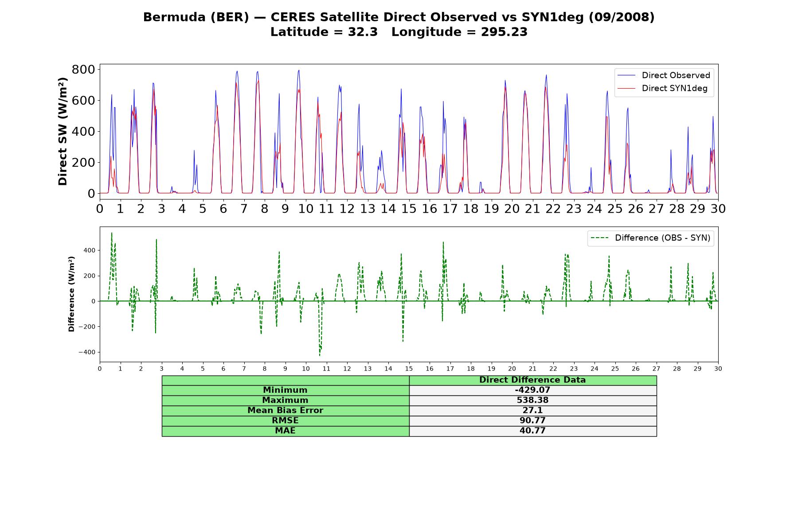Click the Latitude and Longitude subtitle
Image resolution: width=798 pixels, height=532 pixels.
(399, 32)
